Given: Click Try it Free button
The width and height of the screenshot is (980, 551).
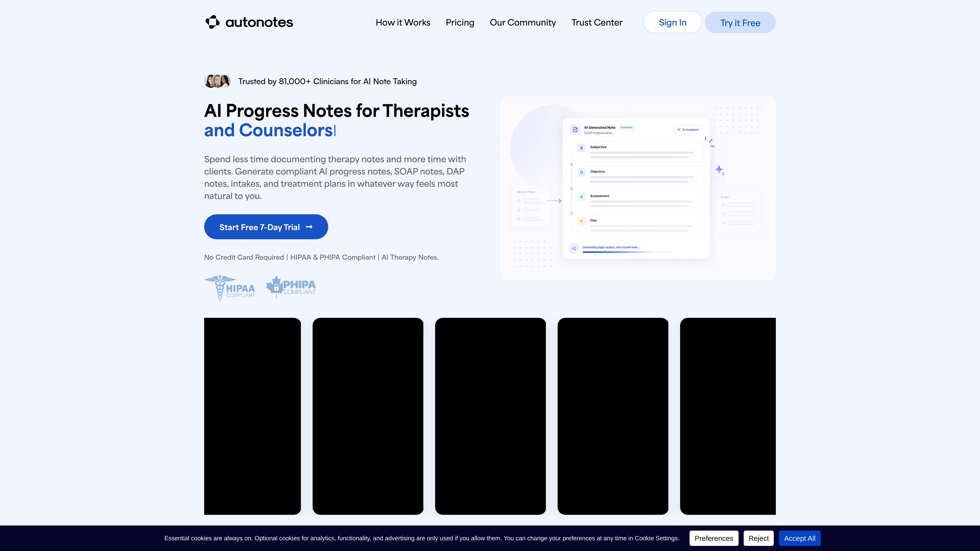Looking at the screenshot, I should [740, 22].
